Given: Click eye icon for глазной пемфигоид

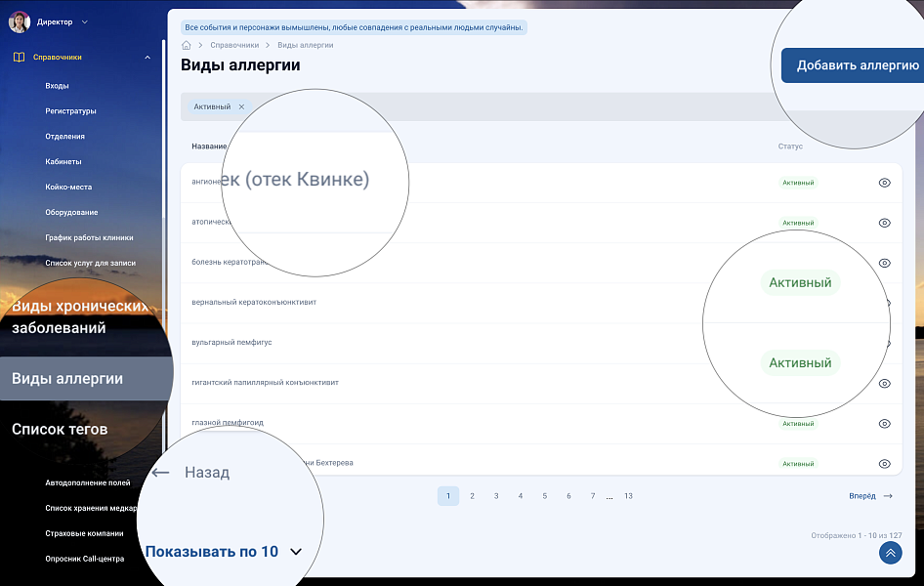Looking at the screenshot, I should 884,424.
